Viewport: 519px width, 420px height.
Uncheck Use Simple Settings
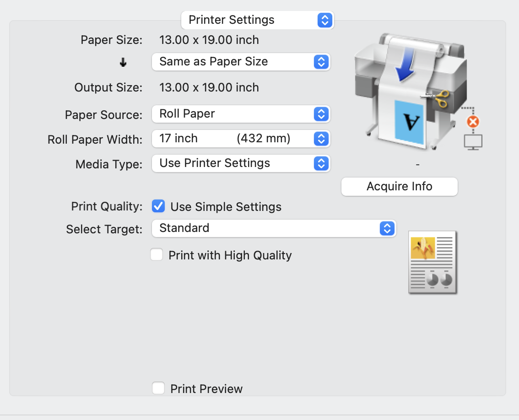click(x=158, y=206)
